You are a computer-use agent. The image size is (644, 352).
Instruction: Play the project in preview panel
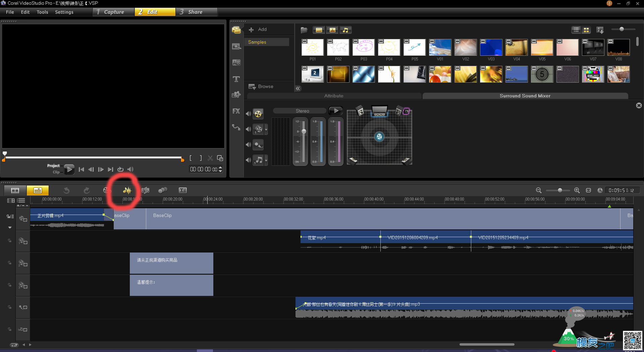pyautogui.click(x=69, y=169)
